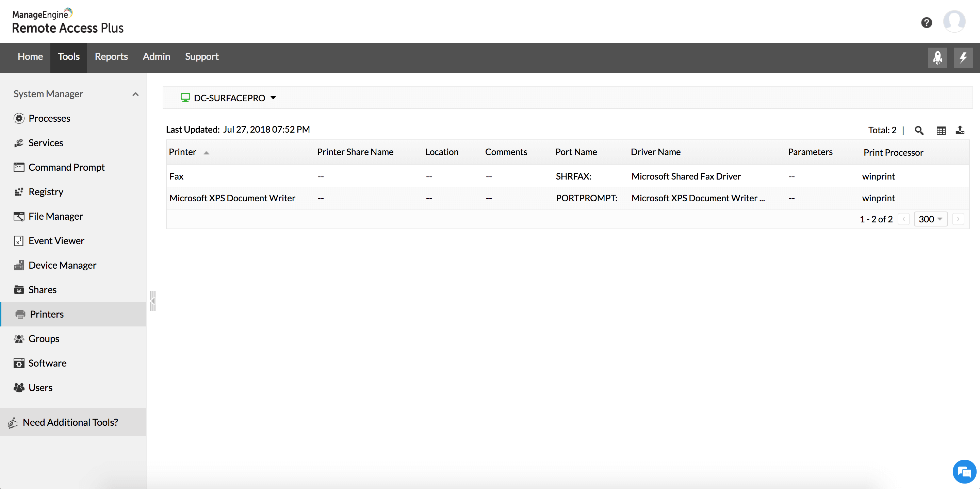Click the search magnifier icon above table
Viewport: 980px width, 489px height.
(x=919, y=131)
